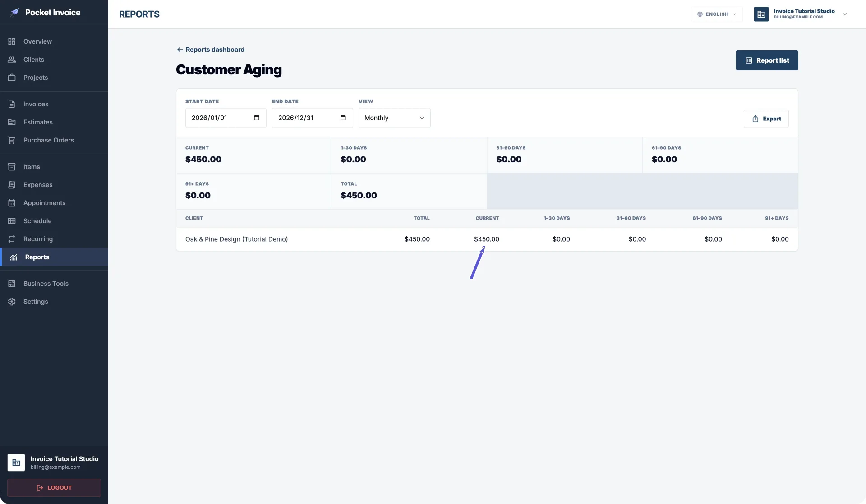This screenshot has height=504, width=866.
Task: Click the Client column header
Action: pos(194,218)
